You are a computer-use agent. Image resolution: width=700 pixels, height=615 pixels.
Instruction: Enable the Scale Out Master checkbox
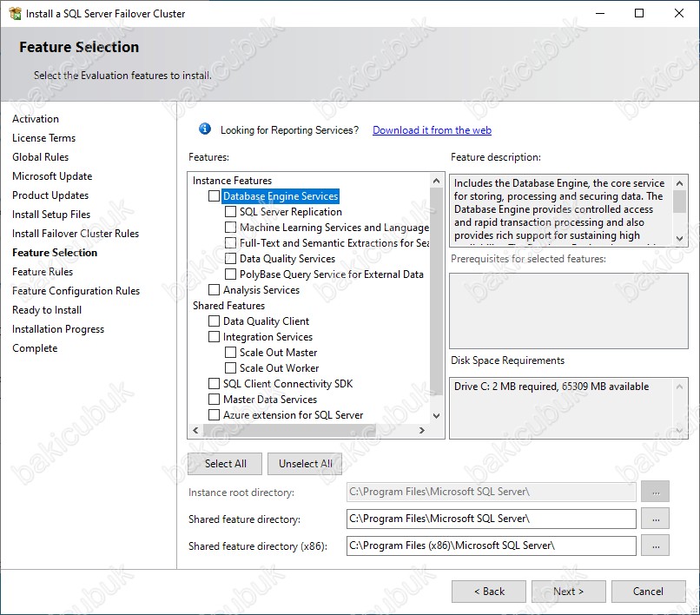(230, 353)
